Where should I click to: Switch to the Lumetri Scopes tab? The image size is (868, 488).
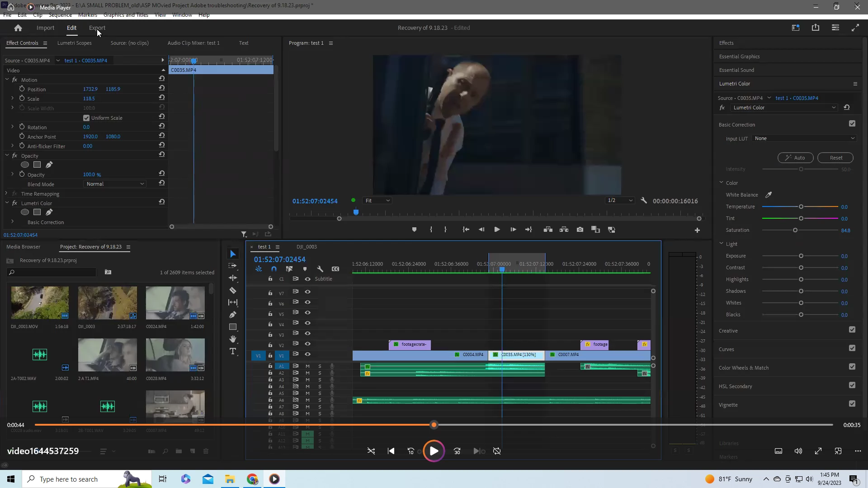[75, 43]
